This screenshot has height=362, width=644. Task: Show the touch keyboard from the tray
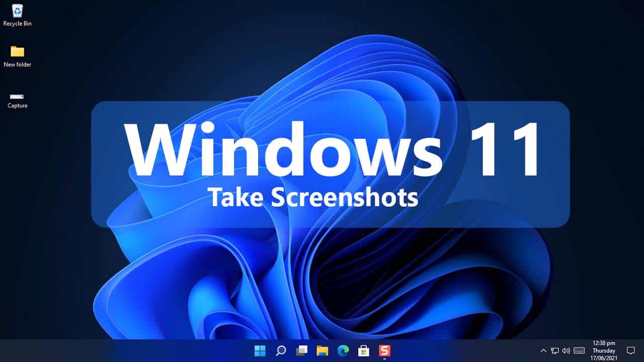(x=580, y=350)
